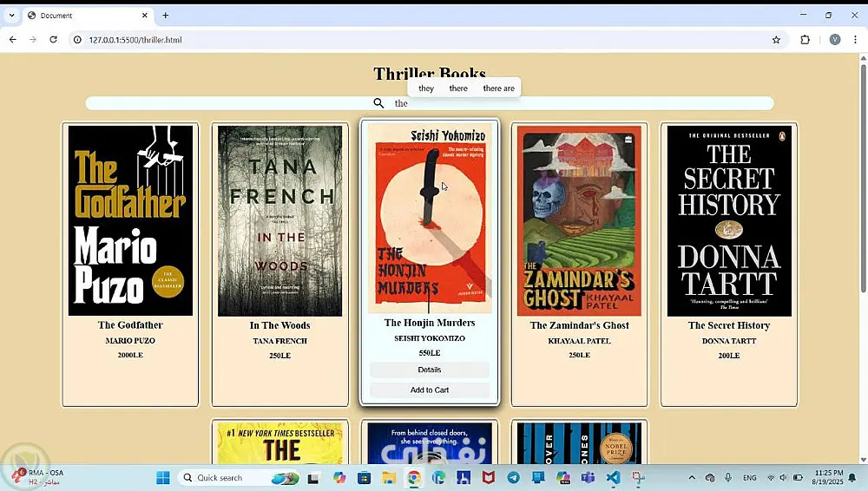The width and height of the screenshot is (868, 491).
Task: Click 'In The Woods' title text
Action: coord(280,325)
